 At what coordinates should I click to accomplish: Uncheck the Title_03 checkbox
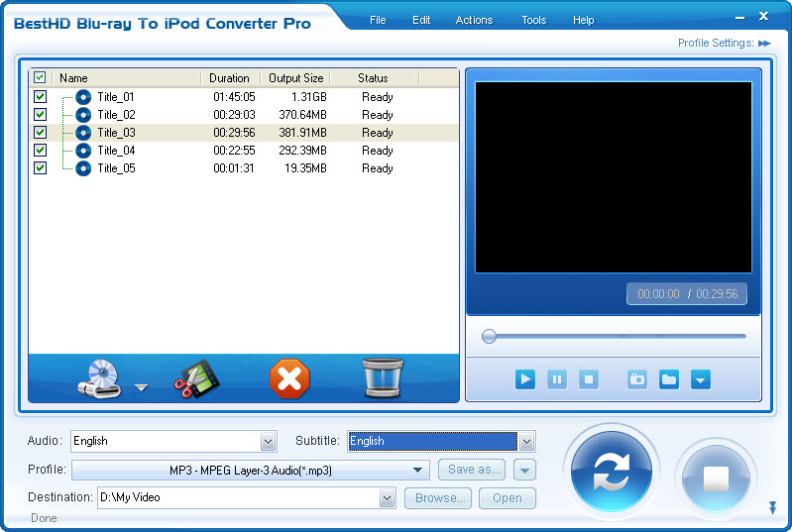(40, 132)
